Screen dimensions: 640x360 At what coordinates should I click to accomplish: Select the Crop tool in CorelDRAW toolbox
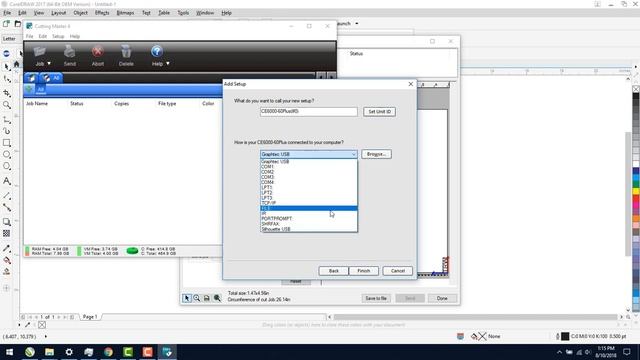(x=7, y=93)
